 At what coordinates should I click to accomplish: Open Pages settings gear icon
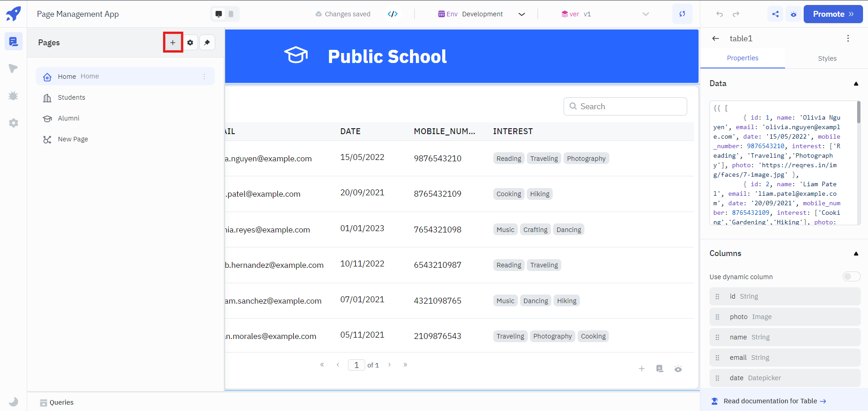[x=190, y=43]
